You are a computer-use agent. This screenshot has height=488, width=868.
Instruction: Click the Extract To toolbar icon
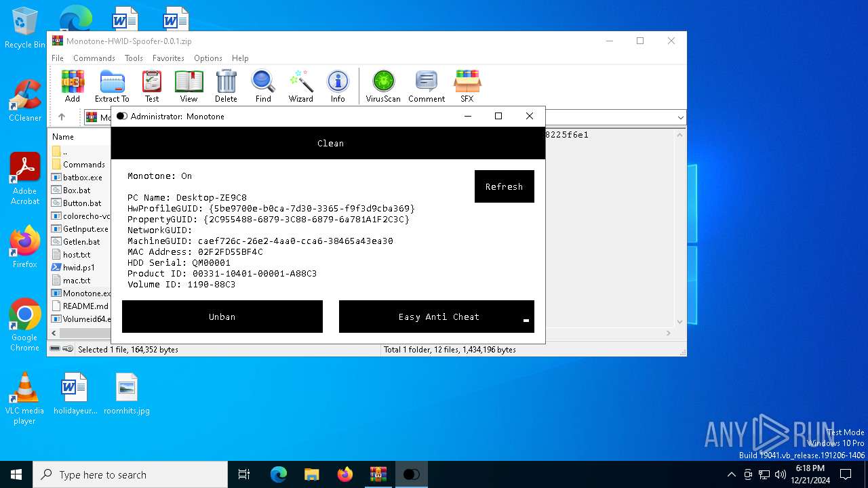click(x=112, y=86)
